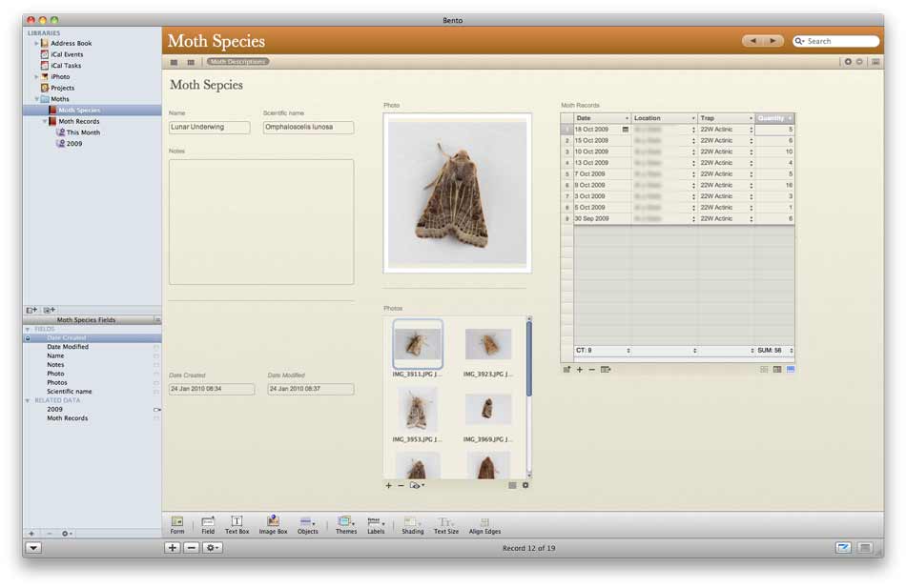
Task: Open the gear options under the Photos list
Action: (x=525, y=485)
